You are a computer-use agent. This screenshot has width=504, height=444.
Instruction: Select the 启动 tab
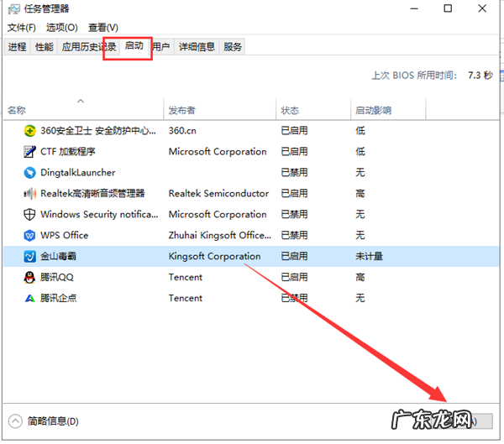(x=134, y=46)
